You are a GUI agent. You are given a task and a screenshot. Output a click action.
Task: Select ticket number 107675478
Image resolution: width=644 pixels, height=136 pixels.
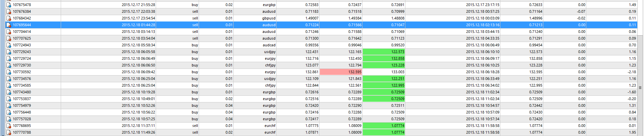point(22,5)
